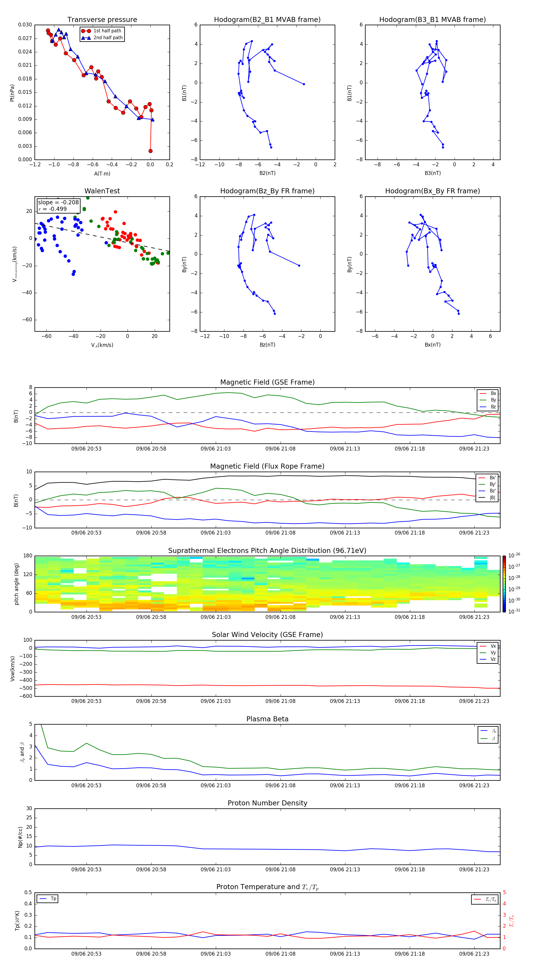Click the red 'Te/Tp' right axis label
Viewport: 535px width, 980px height.
512,921
